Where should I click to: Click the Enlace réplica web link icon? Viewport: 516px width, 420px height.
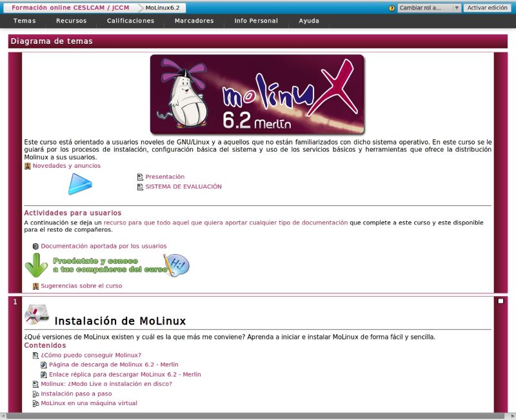coord(43,375)
